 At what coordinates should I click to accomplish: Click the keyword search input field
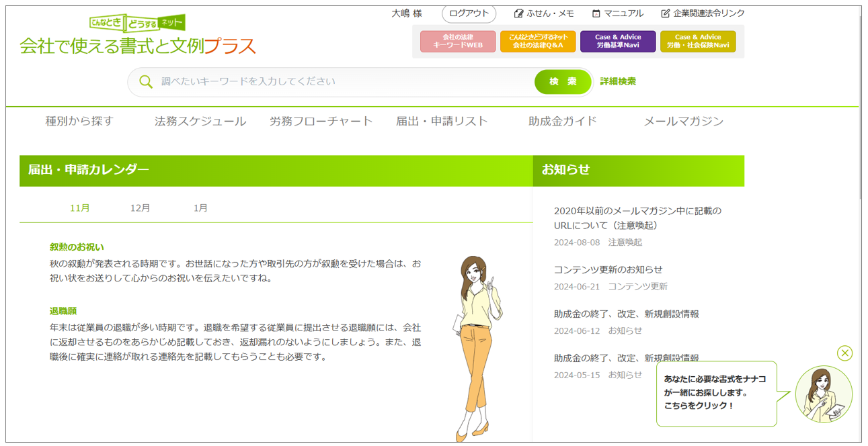[343, 82]
